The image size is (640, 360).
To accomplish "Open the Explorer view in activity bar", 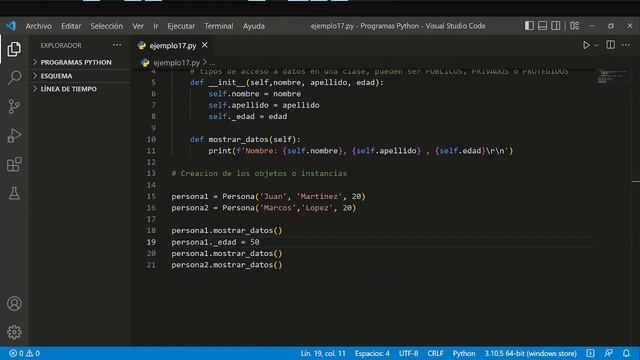I will [x=14, y=49].
